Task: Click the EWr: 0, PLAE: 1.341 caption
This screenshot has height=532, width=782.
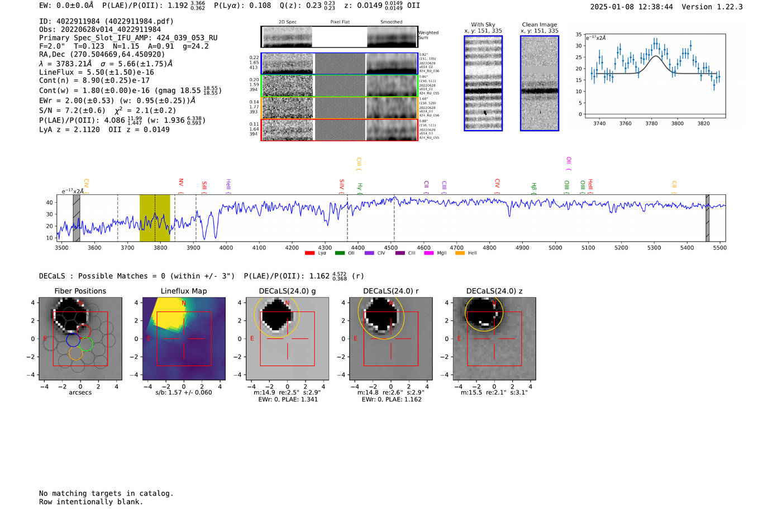Action: (x=288, y=399)
